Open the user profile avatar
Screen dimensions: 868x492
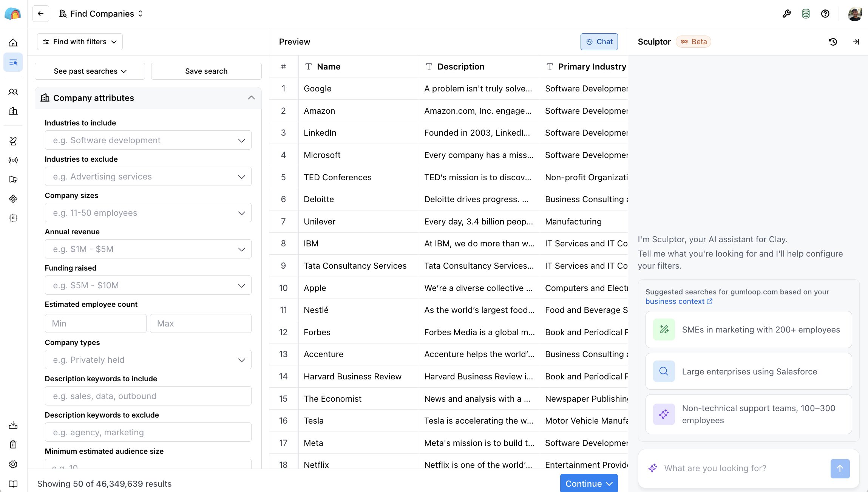(855, 14)
